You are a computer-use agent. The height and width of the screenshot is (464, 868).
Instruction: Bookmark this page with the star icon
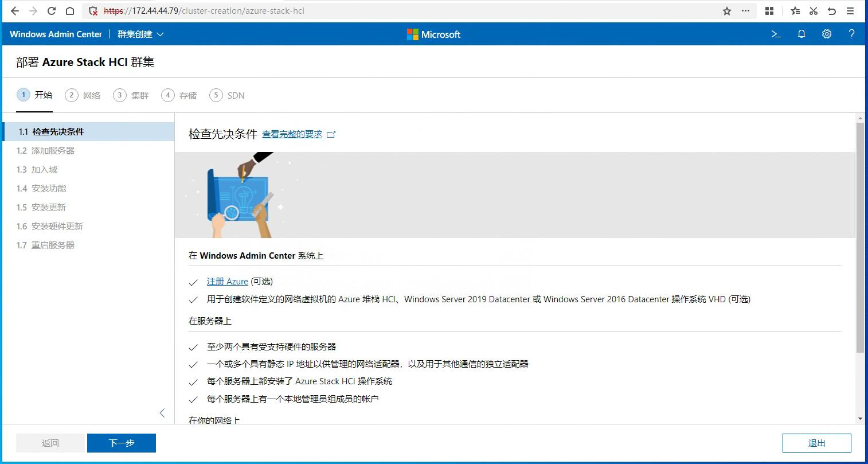[727, 11]
